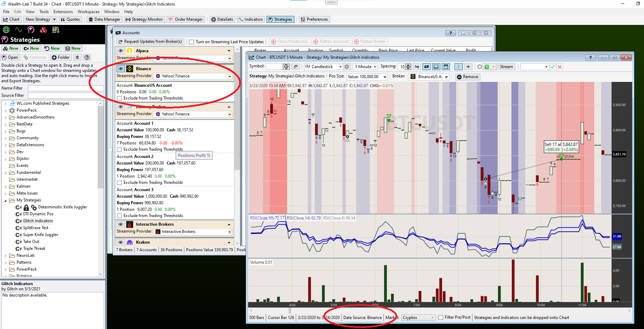Toggle the camera snapshot chart button
Viewport: 644px width, 329px height.
(x=427, y=67)
